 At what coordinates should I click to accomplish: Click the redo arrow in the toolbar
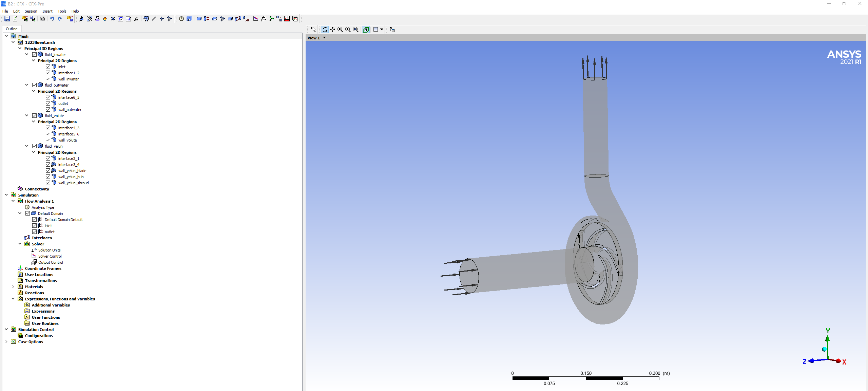pos(60,19)
